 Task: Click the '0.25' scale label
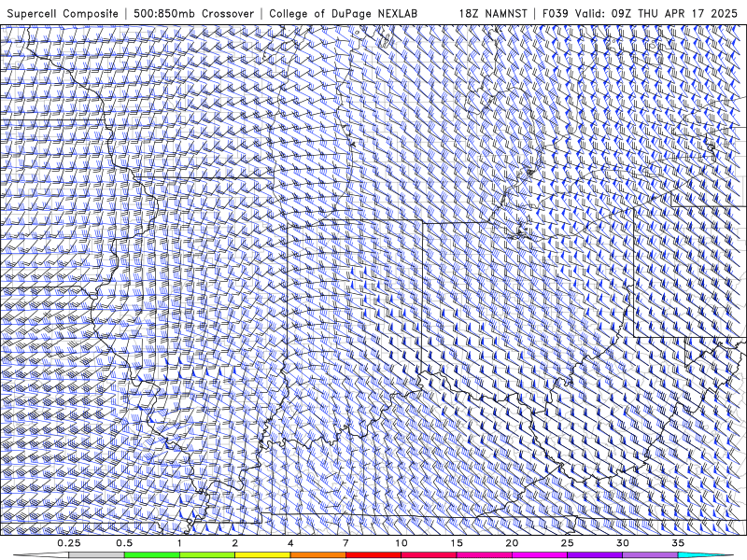(69, 543)
